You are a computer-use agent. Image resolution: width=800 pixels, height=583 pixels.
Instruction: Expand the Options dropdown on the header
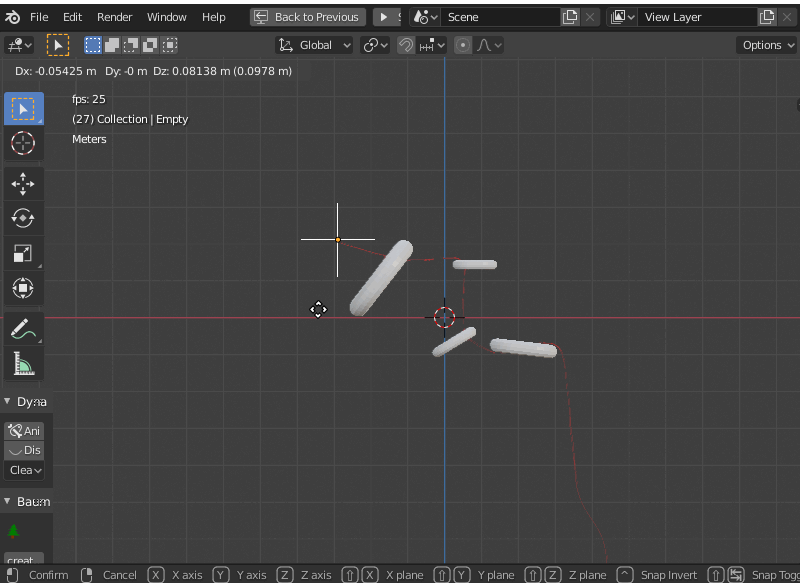765,44
